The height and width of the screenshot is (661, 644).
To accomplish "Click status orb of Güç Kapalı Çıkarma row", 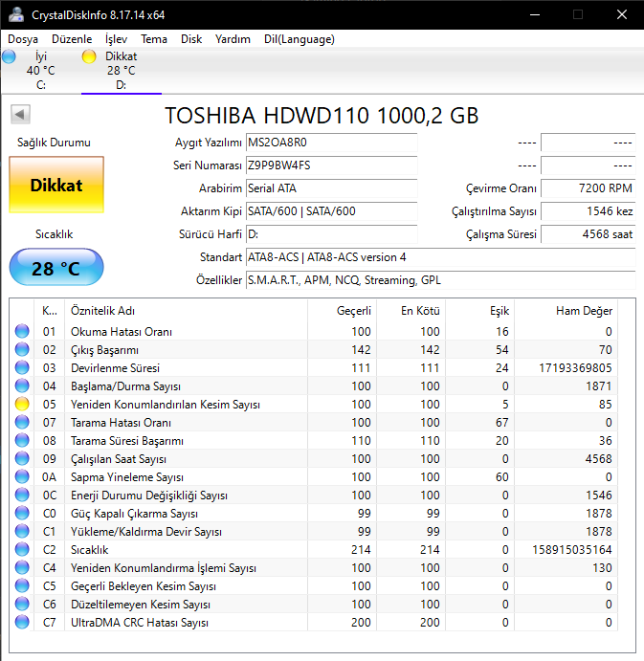I will (22, 513).
